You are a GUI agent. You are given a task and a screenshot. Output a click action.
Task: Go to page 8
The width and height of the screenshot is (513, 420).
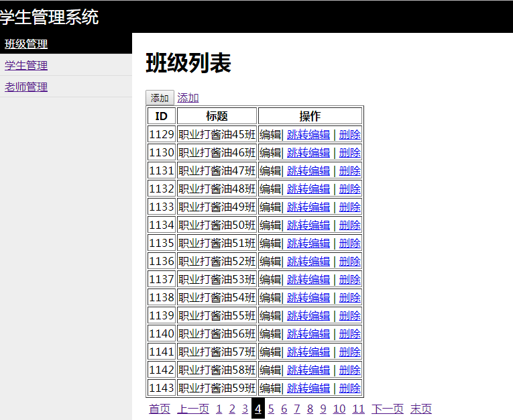[310, 409]
